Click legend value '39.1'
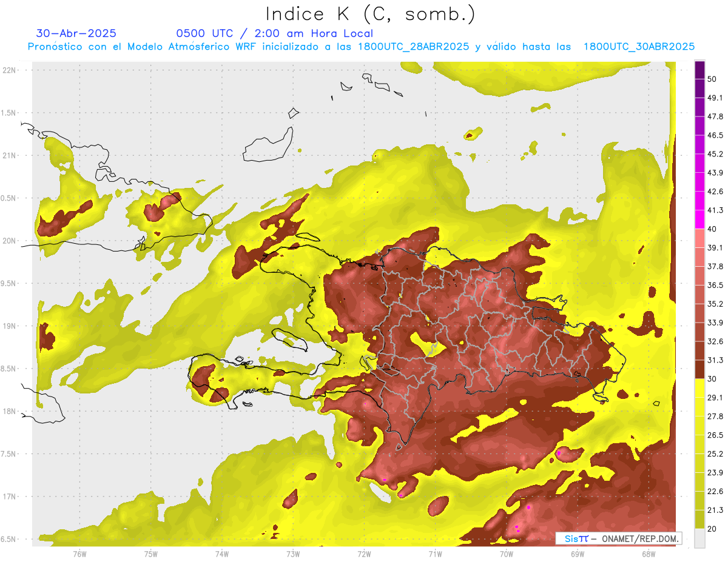 click(715, 248)
